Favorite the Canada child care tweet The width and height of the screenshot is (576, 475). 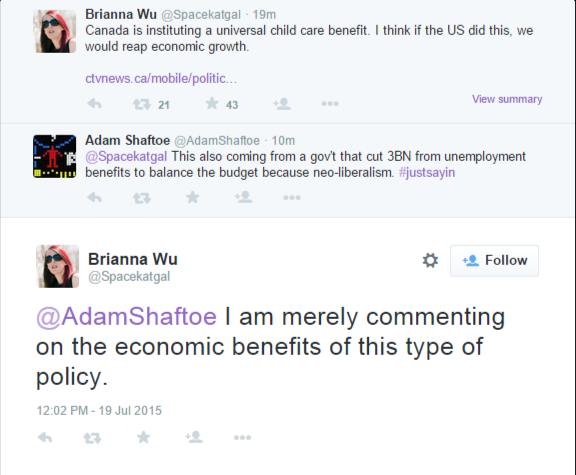(212, 104)
